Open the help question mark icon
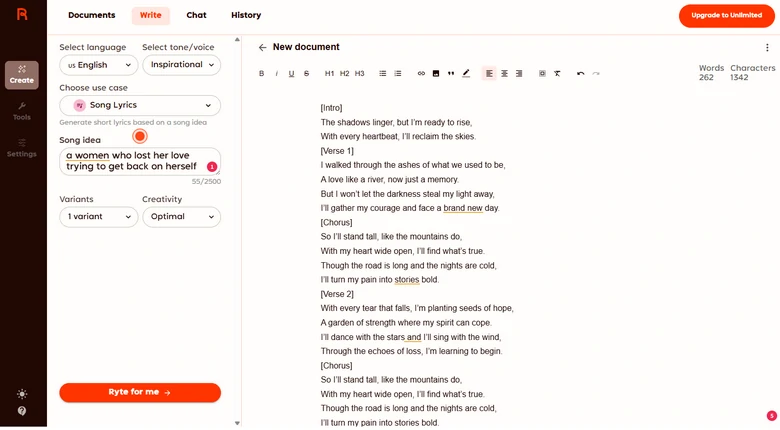The image size is (780, 430). (x=22, y=411)
